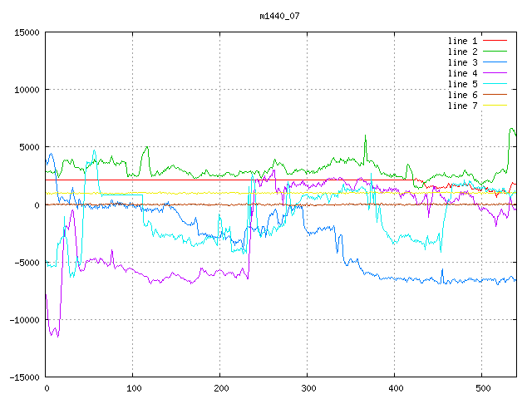Click the -15000 y-axis tick label
Image resolution: width=532 pixels, height=399 pixels.
[x=24, y=377]
